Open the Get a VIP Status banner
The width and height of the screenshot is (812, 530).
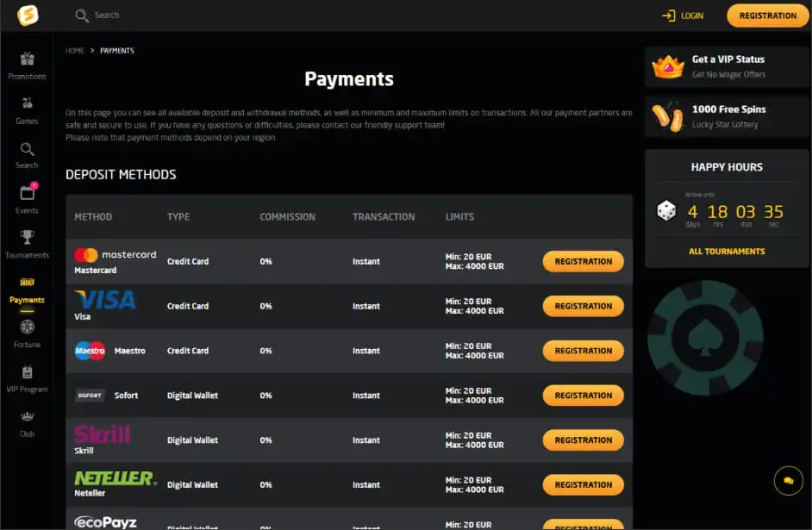point(727,66)
